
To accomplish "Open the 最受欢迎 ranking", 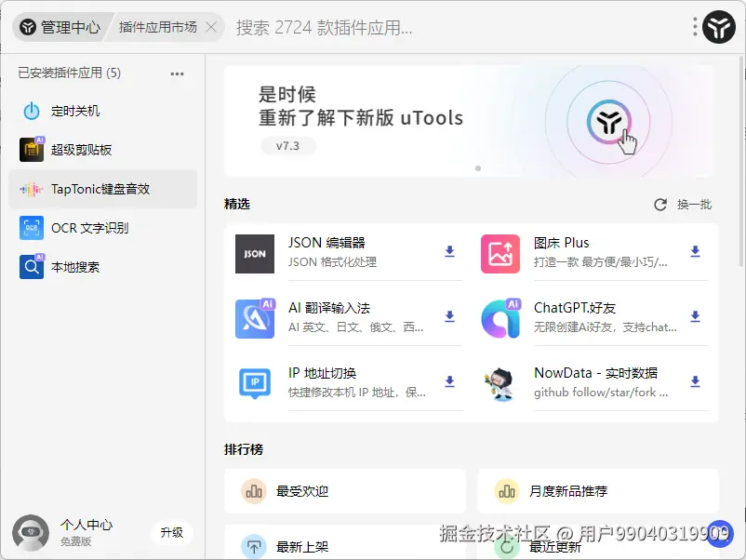I will pos(345,491).
